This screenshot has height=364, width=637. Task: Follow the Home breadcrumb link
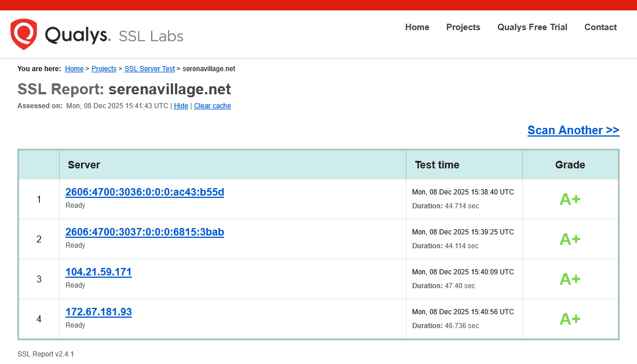pos(74,69)
